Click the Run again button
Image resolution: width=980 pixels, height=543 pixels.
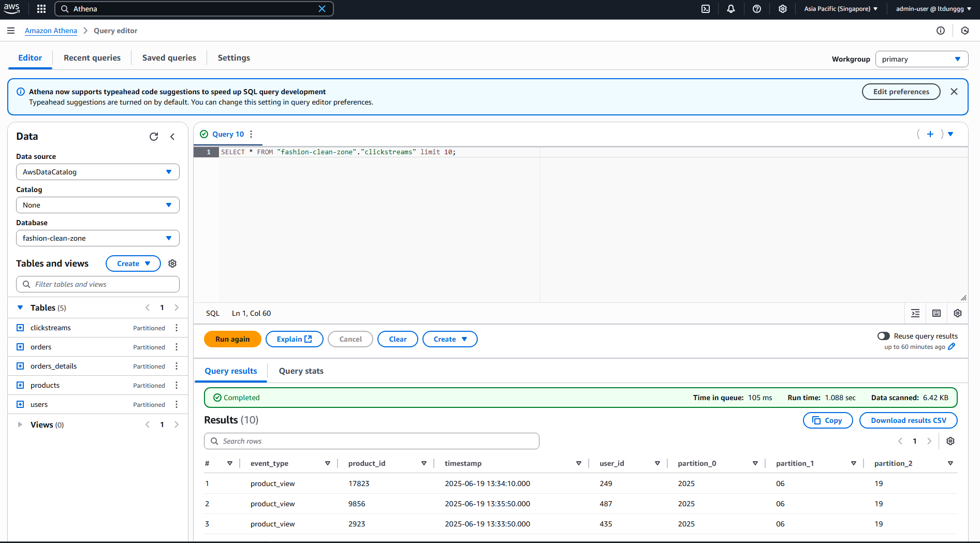(232, 339)
